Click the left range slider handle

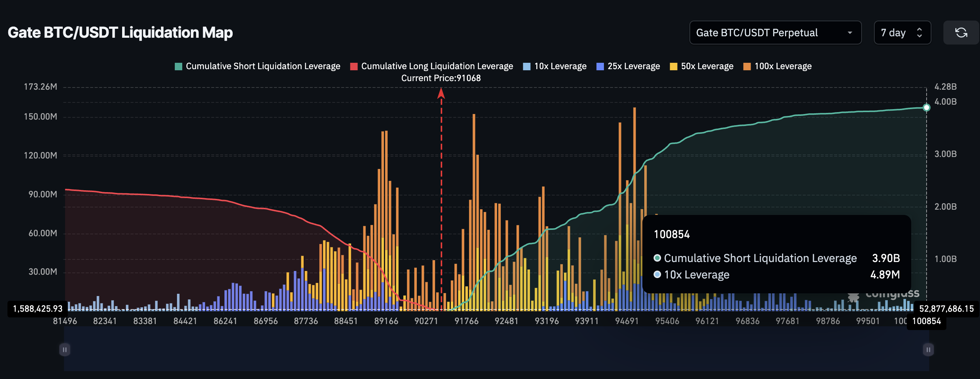tap(65, 350)
